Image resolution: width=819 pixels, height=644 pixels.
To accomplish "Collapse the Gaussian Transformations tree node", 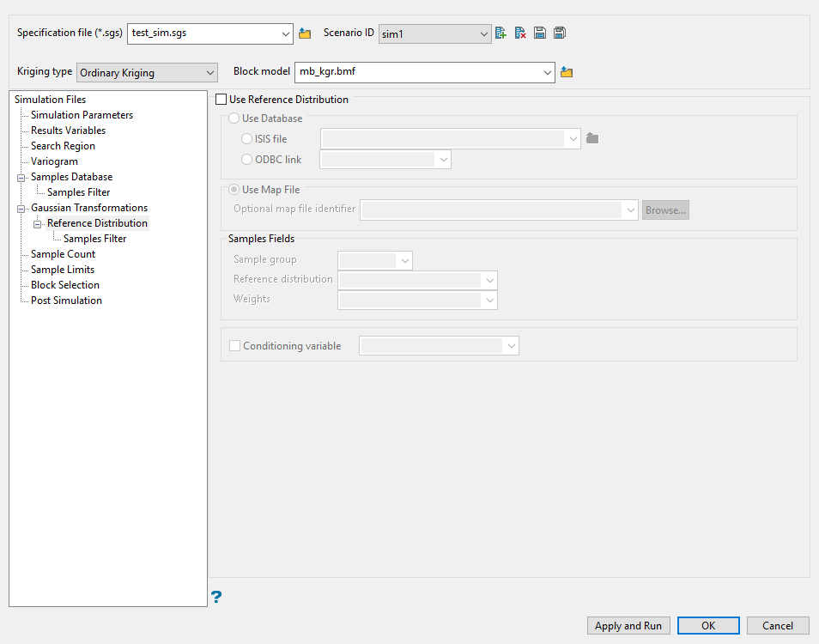I will pos(21,209).
